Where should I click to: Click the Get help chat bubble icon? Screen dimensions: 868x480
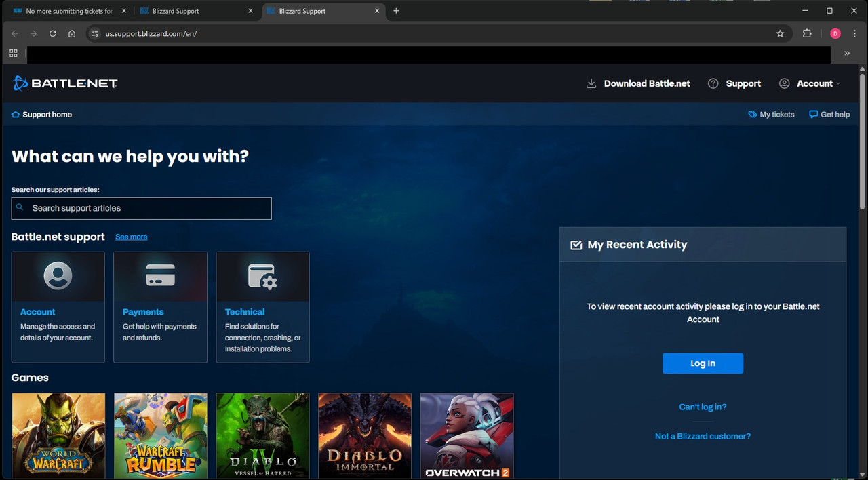click(813, 115)
